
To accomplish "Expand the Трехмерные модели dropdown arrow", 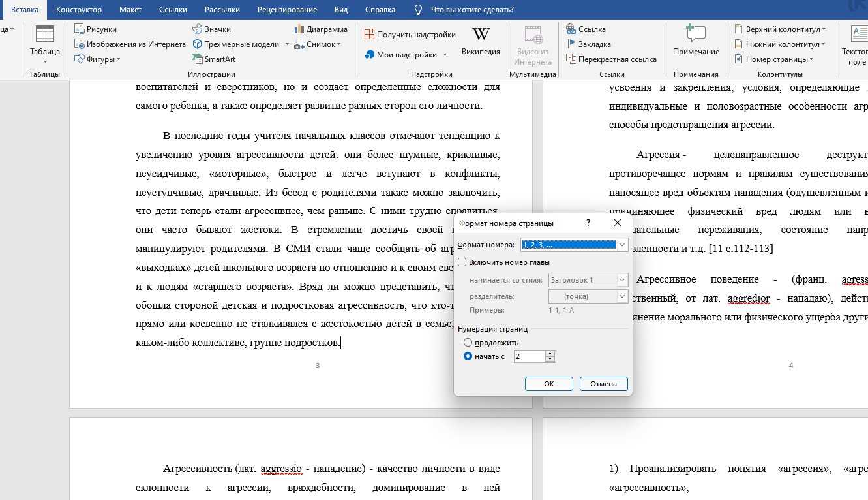I will (x=287, y=44).
